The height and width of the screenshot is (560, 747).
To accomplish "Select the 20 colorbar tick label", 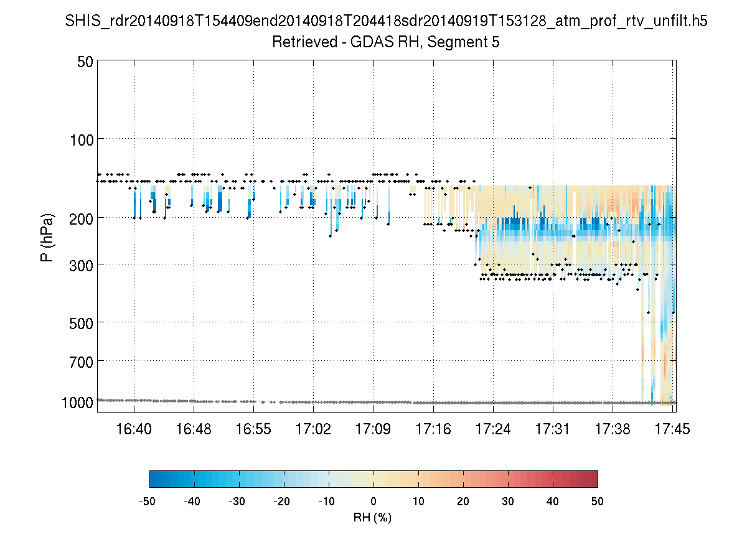I will tap(463, 502).
